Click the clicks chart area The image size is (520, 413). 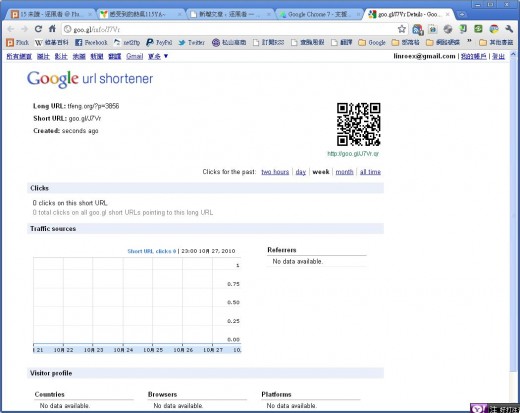pos(137,300)
